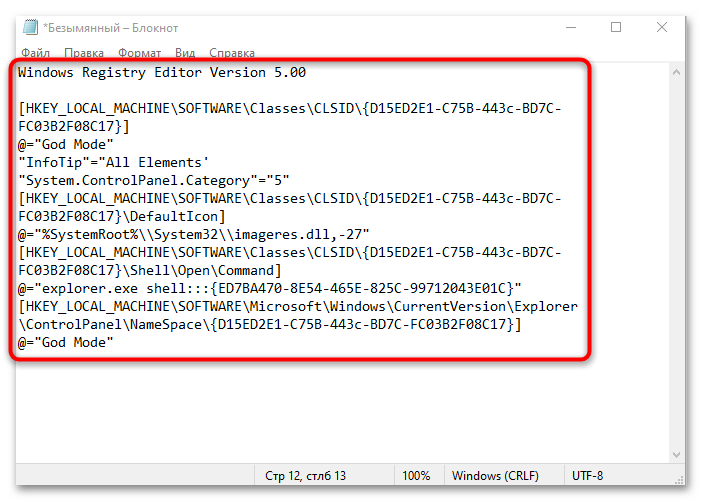Open the Файл menu
This screenshot has height=501, width=703.
tap(35, 53)
